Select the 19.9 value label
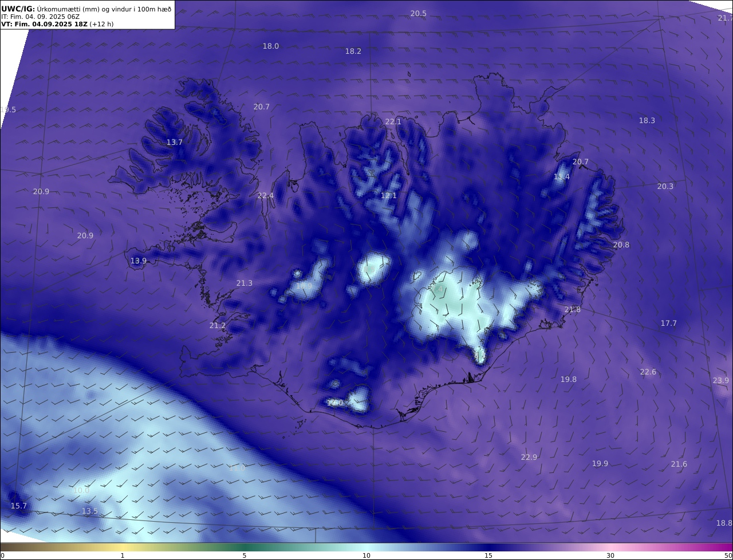This screenshot has width=733, height=560. (x=600, y=463)
